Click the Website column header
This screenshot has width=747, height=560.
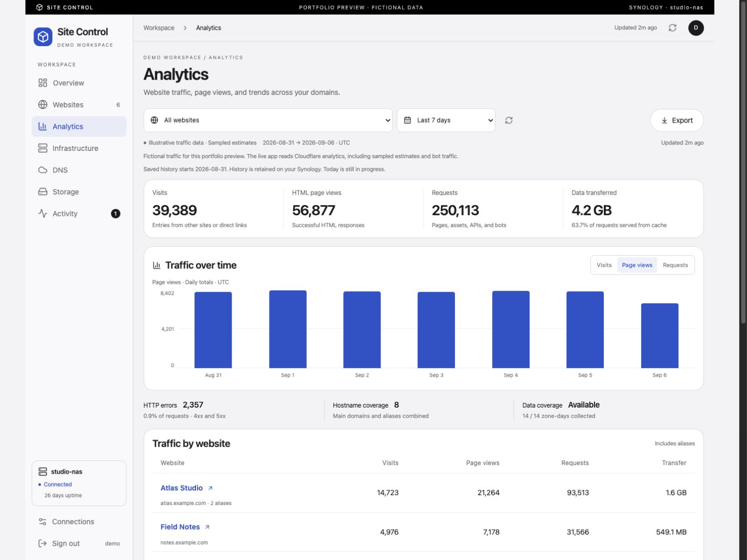tap(172, 463)
